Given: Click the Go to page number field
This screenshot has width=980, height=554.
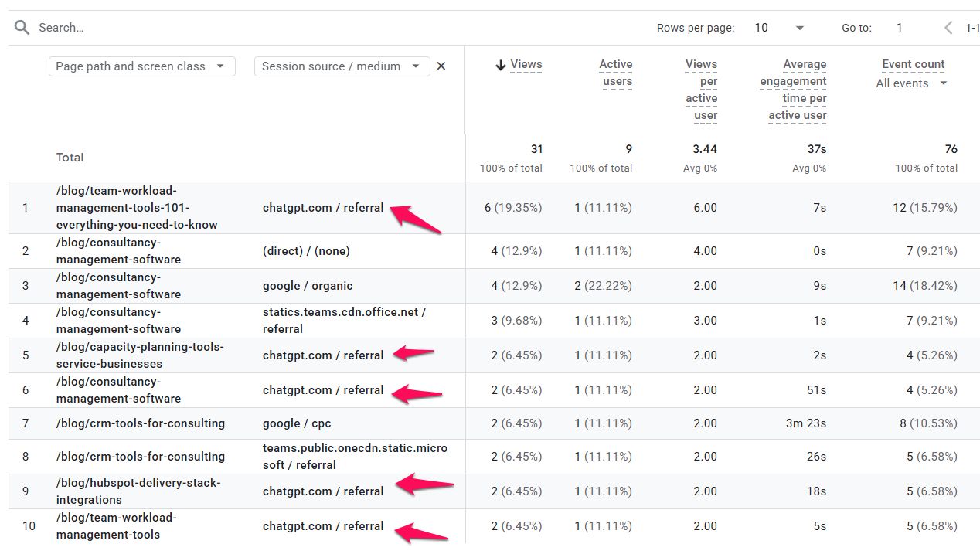Looking at the screenshot, I should [x=900, y=28].
